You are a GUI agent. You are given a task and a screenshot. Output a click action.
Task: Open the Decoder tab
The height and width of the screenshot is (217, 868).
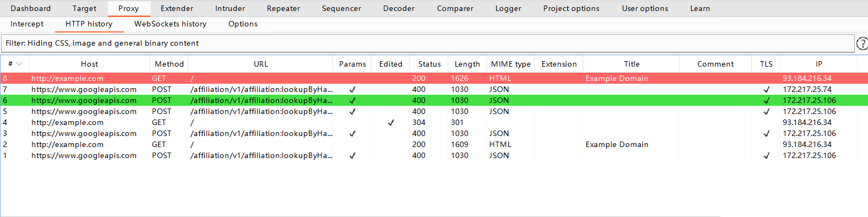[x=399, y=8]
